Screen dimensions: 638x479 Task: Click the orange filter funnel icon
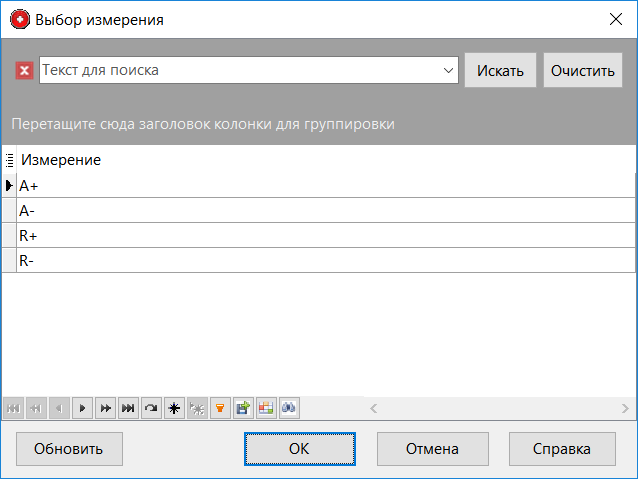tap(220, 408)
